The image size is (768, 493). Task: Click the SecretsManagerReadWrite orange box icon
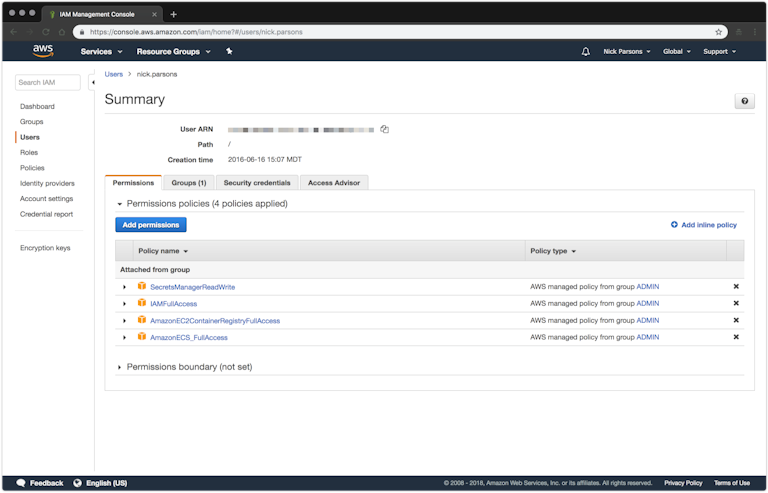pyautogui.click(x=142, y=286)
